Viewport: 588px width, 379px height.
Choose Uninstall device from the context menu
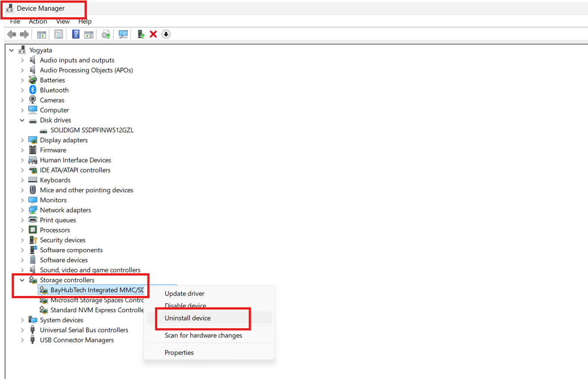coord(188,318)
